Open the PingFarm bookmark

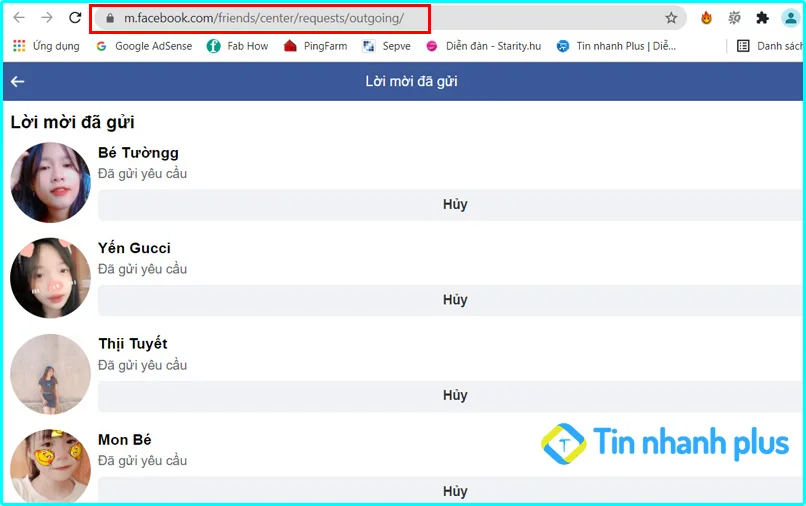(x=315, y=46)
